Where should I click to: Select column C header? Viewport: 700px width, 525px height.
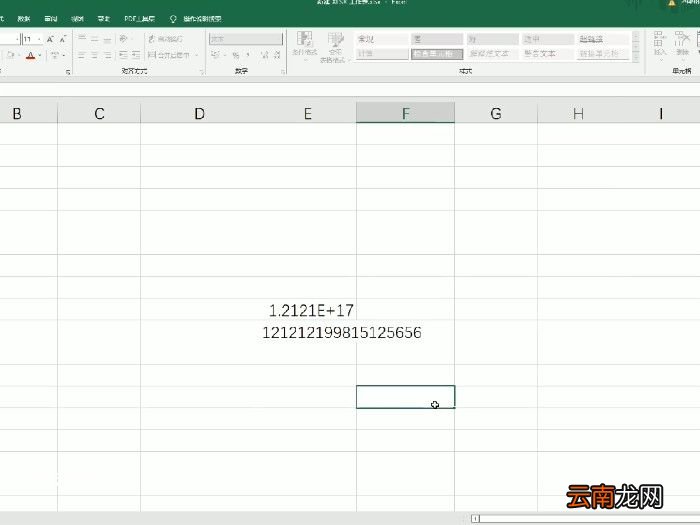99,113
